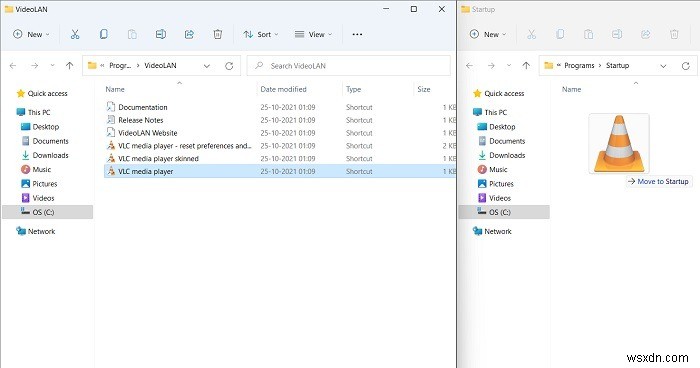Expand address bar history in VideoLAN window

pyautogui.click(x=207, y=66)
